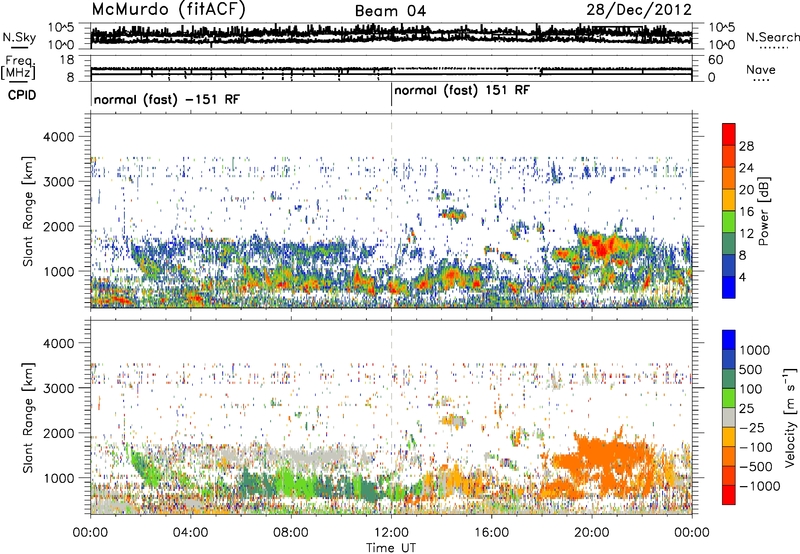The height and width of the screenshot is (554, 800).
Task: Click the "3000" tick in power panel
Action: pyautogui.click(x=59, y=182)
